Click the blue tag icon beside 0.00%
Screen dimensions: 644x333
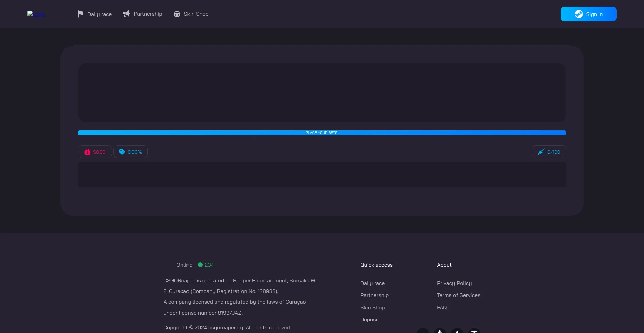tap(122, 152)
